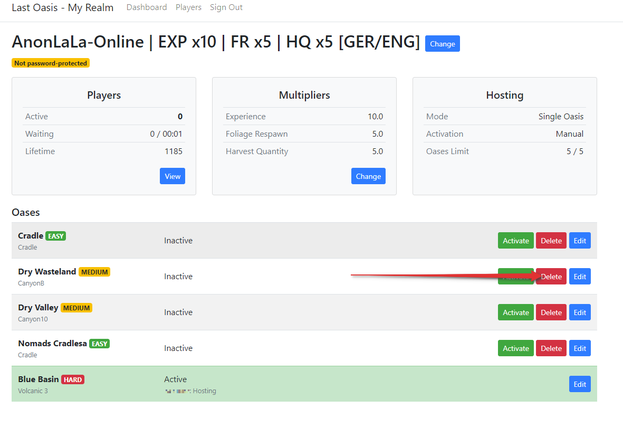This screenshot has height=437, width=623.
Task: Click the Nomads Cradlesa oasis name
Action: [x=52, y=343]
